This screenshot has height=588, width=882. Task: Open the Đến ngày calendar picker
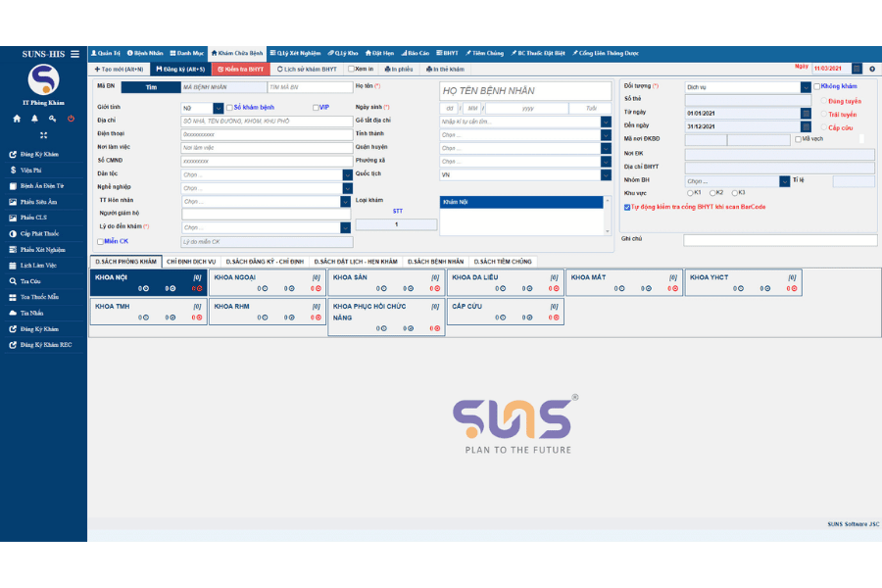(806, 126)
